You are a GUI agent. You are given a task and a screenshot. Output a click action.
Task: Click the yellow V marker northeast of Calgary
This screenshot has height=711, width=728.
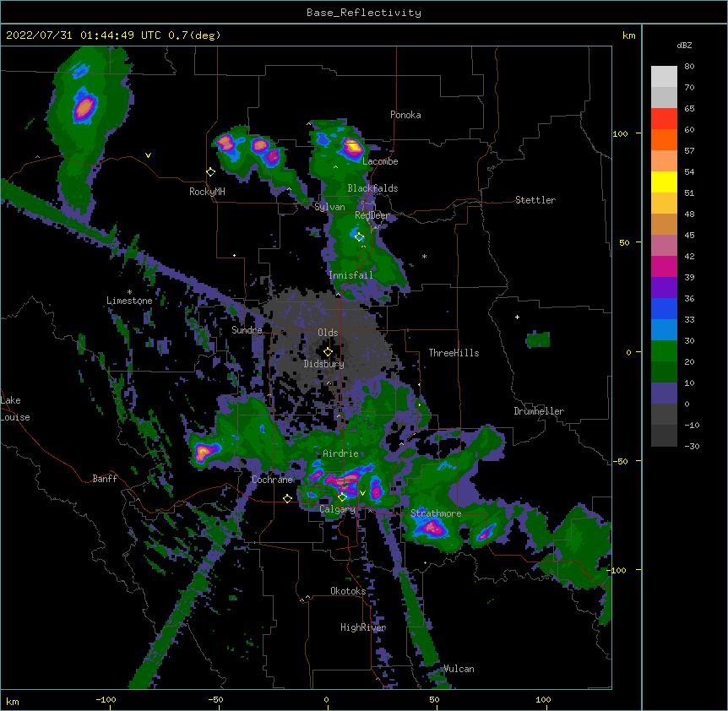click(362, 493)
